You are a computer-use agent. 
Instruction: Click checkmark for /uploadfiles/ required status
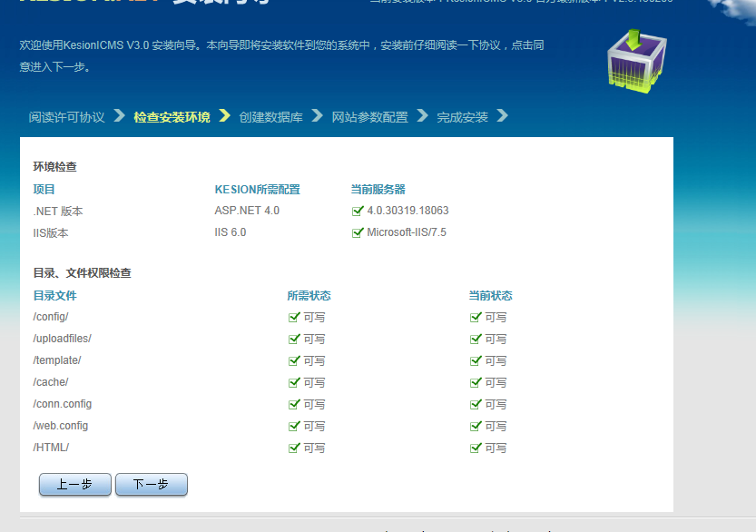(294, 338)
